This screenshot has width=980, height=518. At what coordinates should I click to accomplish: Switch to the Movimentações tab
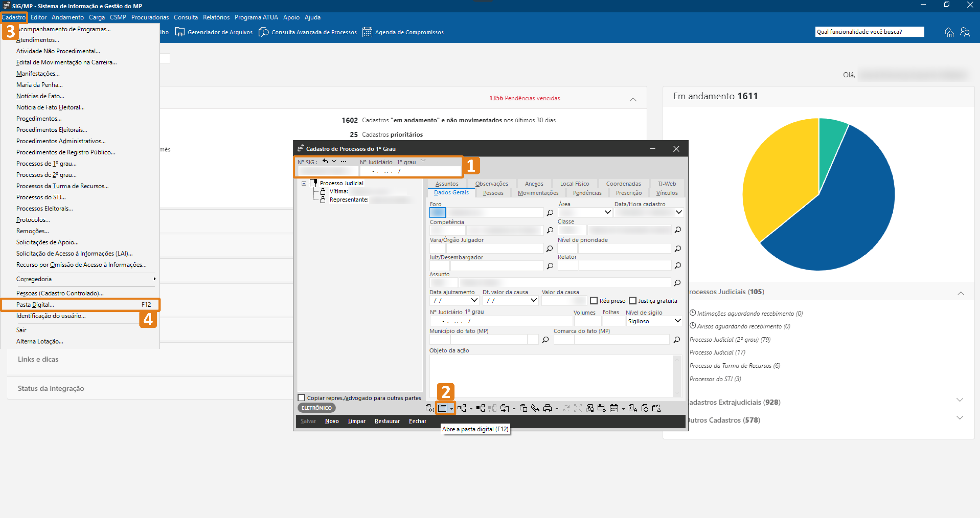538,193
